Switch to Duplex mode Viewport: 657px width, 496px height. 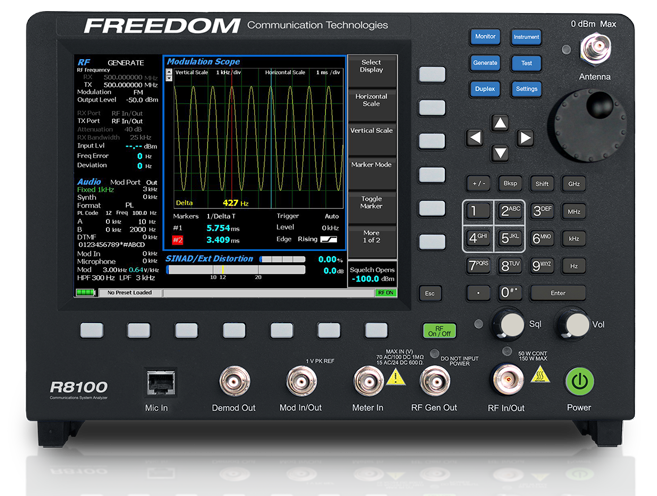click(x=485, y=89)
